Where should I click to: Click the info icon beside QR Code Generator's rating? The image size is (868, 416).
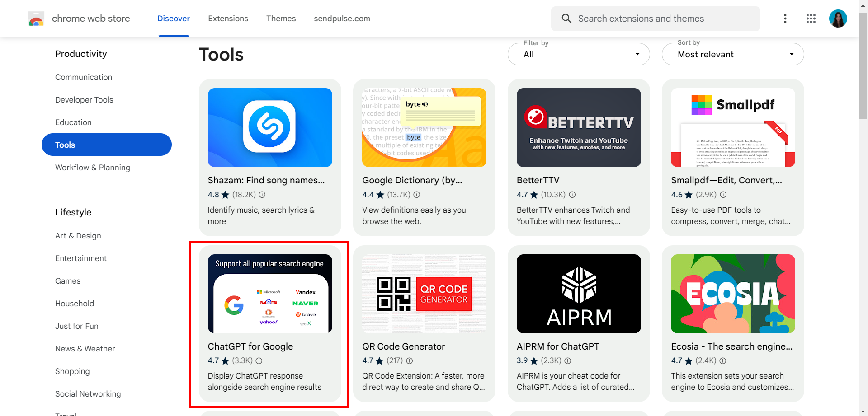[x=410, y=360]
